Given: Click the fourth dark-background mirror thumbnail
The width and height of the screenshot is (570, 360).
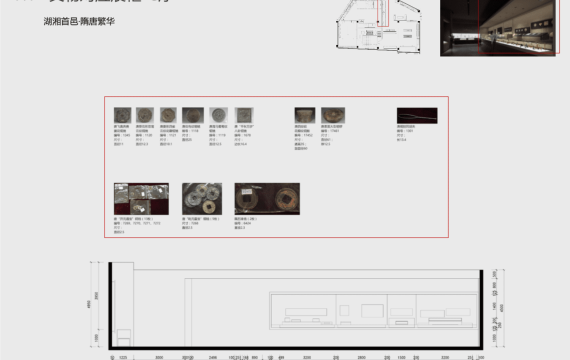Looking at the screenshot, I should pos(193,115).
